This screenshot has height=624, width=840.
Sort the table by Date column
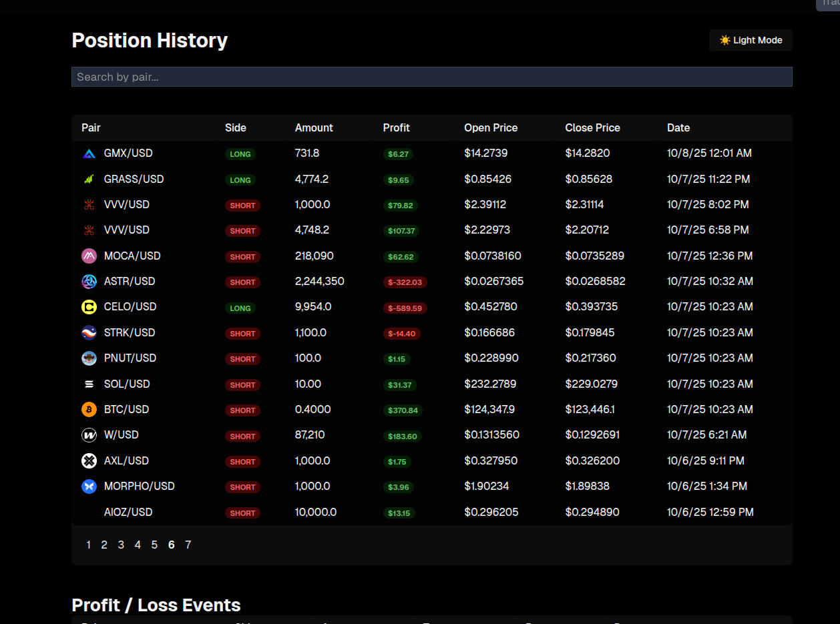click(x=678, y=127)
